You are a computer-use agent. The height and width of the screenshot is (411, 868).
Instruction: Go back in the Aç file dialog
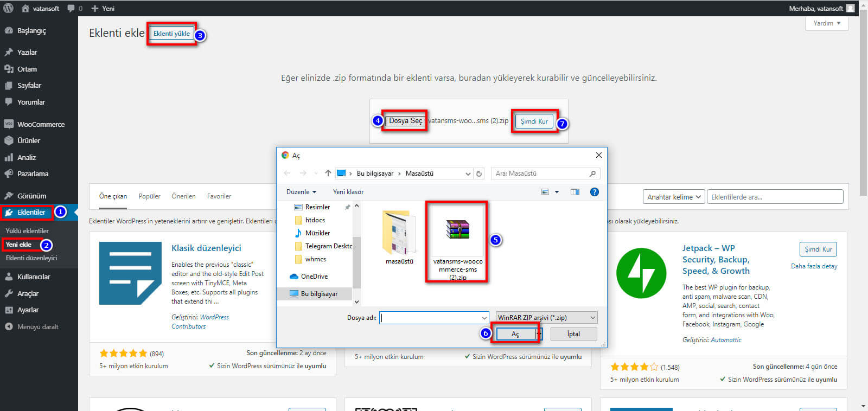point(287,173)
